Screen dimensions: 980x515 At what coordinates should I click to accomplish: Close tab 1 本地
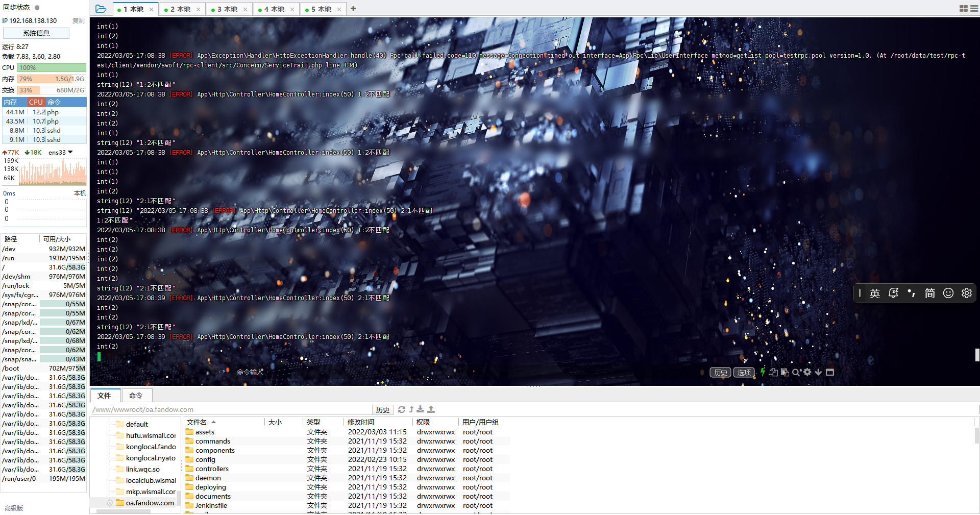tap(151, 9)
